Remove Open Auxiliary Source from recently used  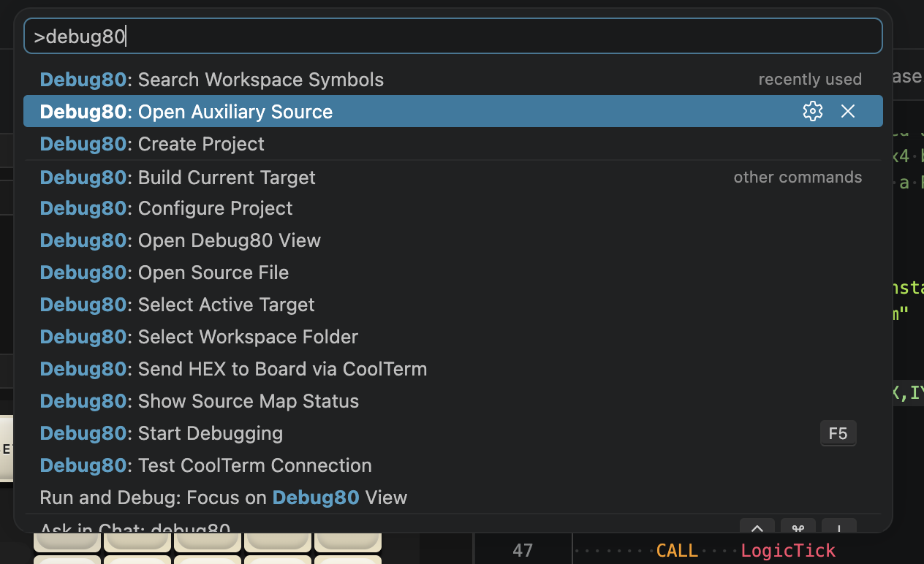(x=847, y=111)
